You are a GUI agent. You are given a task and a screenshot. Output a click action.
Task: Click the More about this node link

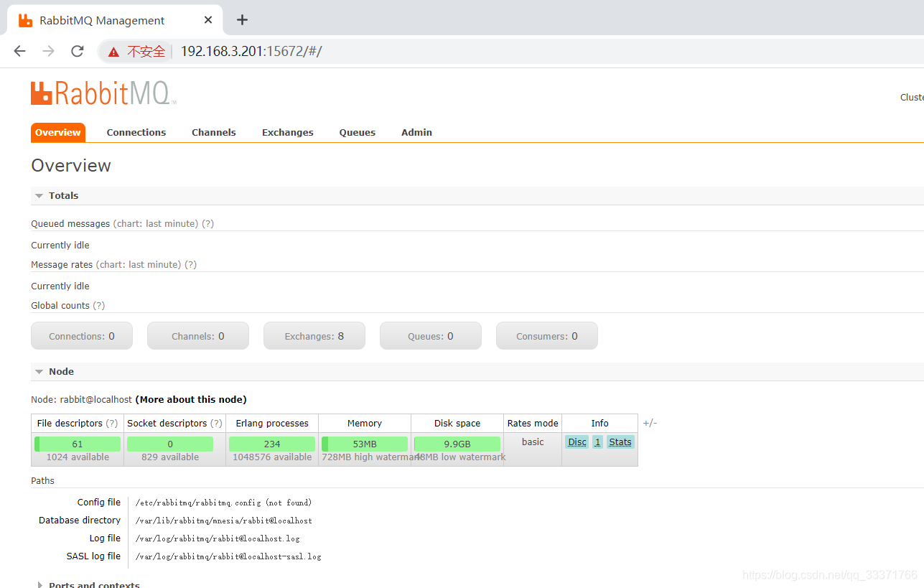pyautogui.click(x=190, y=399)
